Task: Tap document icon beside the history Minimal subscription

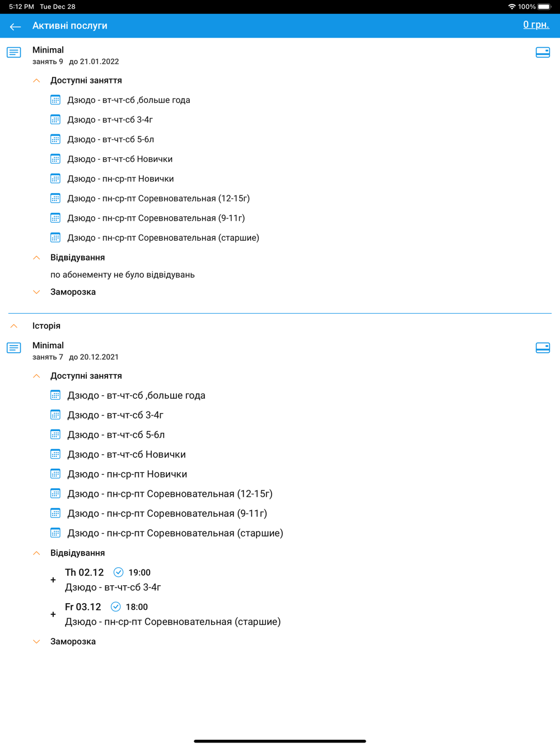Action: point(14,348)
